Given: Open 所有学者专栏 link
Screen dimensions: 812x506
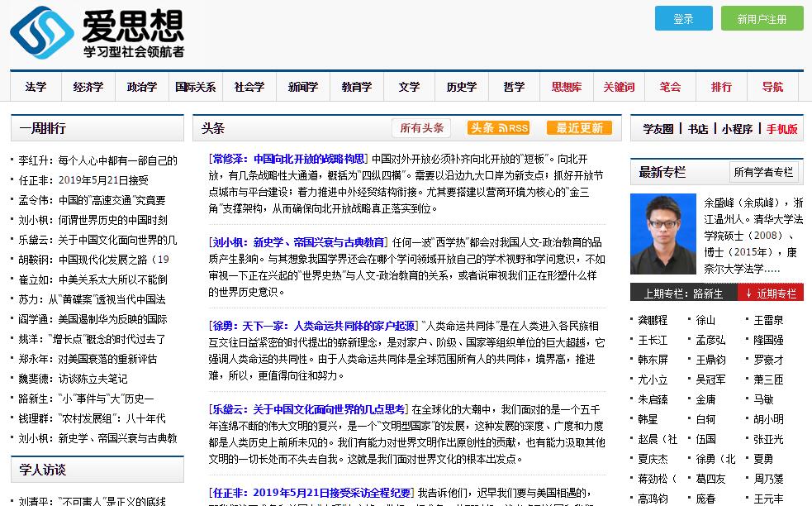Looking at the screenshot, I should tap(763, 172).
